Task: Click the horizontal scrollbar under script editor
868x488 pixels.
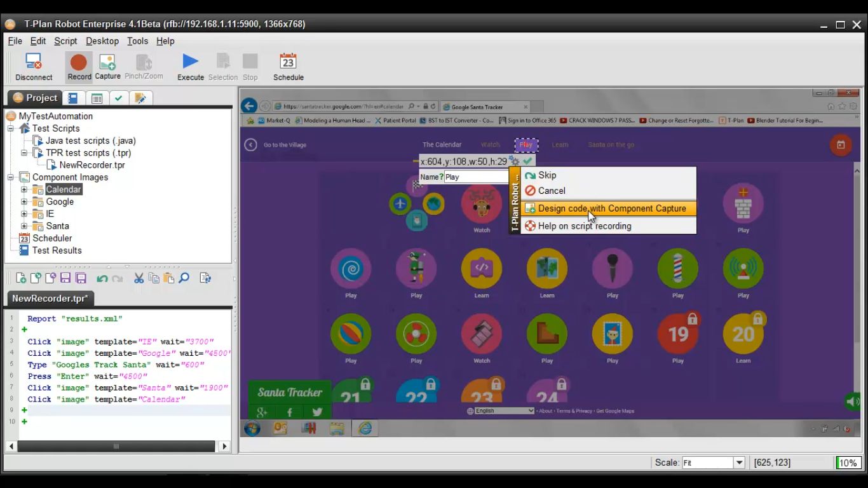Action: [x=116, y=447]
